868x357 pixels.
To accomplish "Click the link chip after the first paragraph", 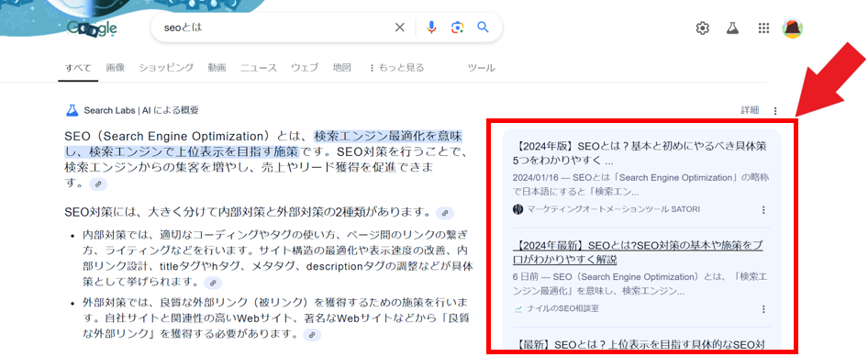I will pyautogui.click(x=98, y=184).
